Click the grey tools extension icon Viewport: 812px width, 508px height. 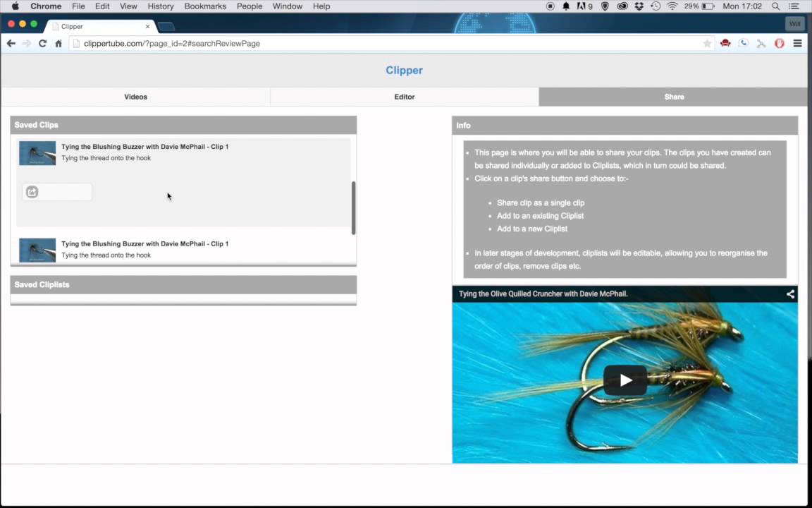761,44
